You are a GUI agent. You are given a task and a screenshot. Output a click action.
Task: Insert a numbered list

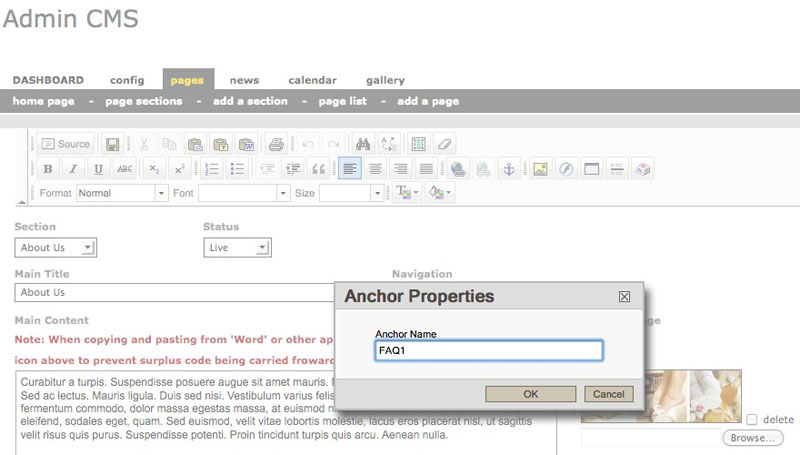point(212,169)
